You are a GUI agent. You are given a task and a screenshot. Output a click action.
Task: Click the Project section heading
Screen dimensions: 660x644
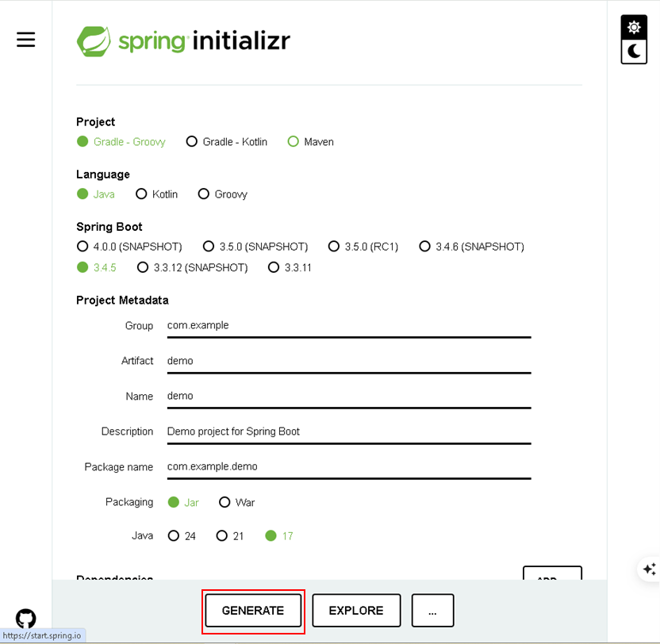[95, 122]
